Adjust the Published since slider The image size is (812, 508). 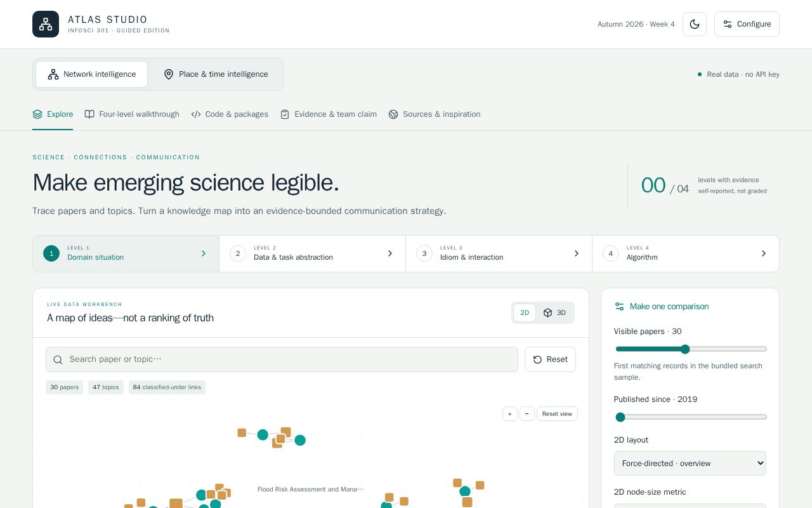click(x=691, y=417)
